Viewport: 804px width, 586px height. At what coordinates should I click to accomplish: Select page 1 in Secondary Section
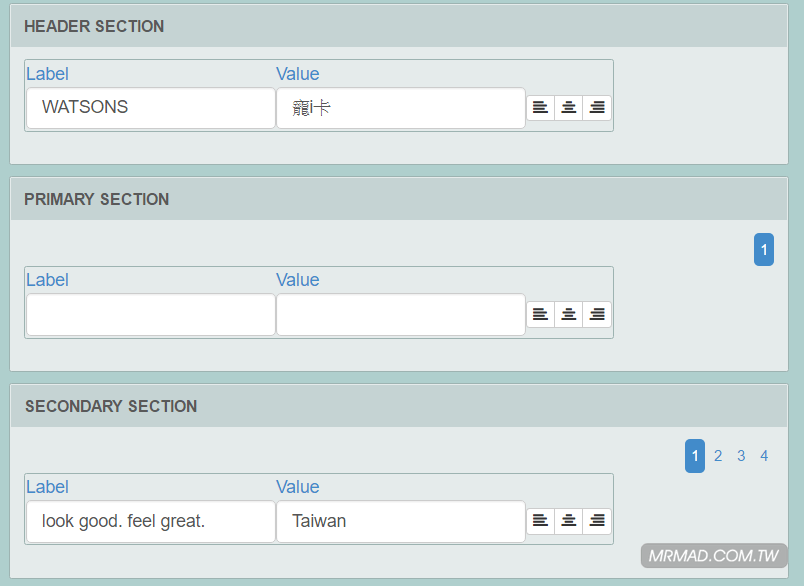(x=695, y=456)
